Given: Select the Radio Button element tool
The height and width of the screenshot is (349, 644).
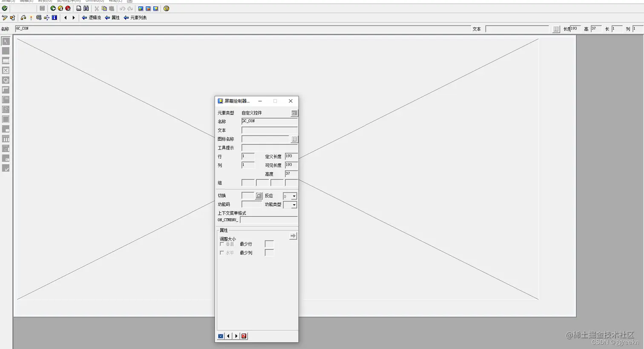Looking at the screenshot, I should (x=6, y=80).
